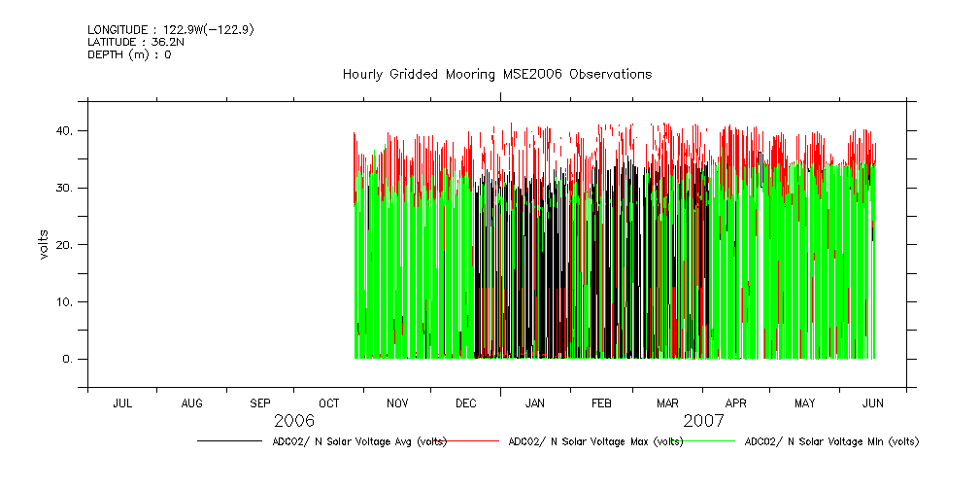This screenshot has height=490, width=980.
Task: Click the Solar Voltage Min legend text
Action: pyautogui.click(x=831, y=441)
